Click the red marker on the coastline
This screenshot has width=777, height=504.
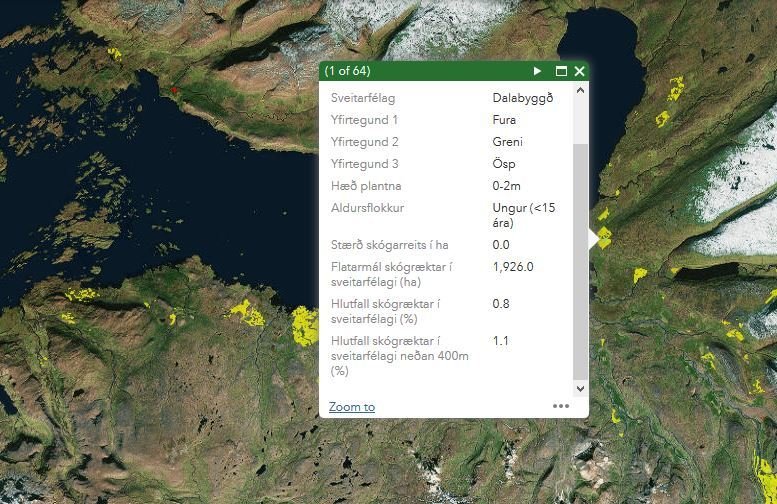175,90
